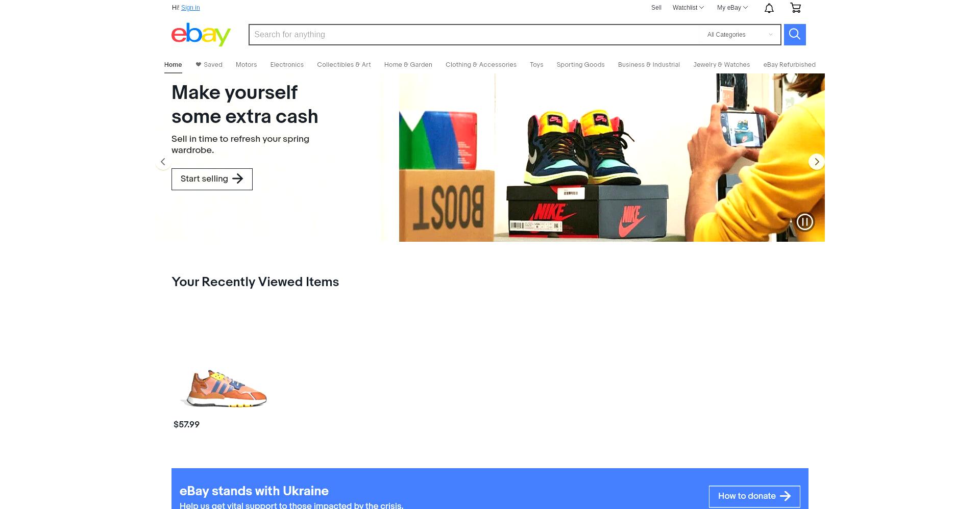Focus the Search for anything field

point(474,35)
